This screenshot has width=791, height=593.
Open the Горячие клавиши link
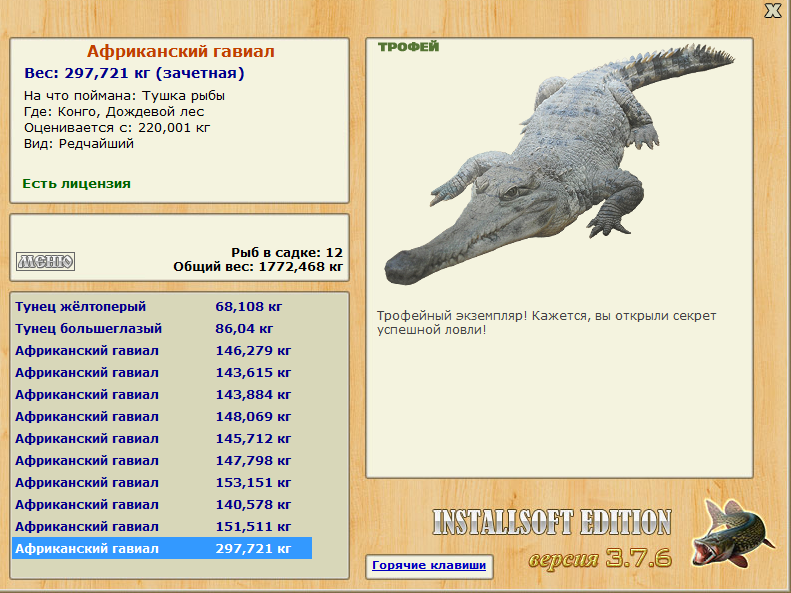(x=429, y=565)
